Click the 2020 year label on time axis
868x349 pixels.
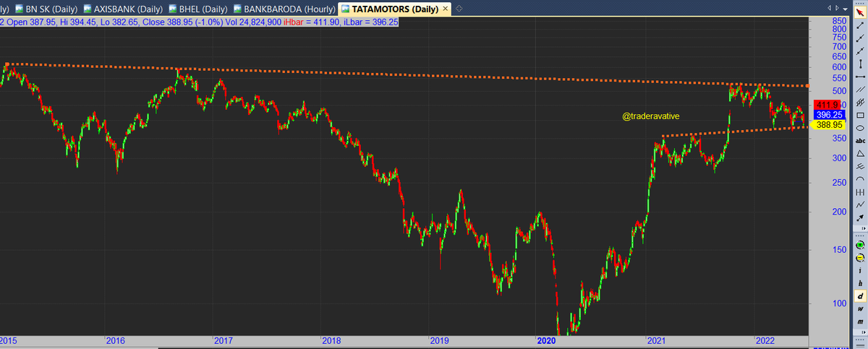coord(545,340)
